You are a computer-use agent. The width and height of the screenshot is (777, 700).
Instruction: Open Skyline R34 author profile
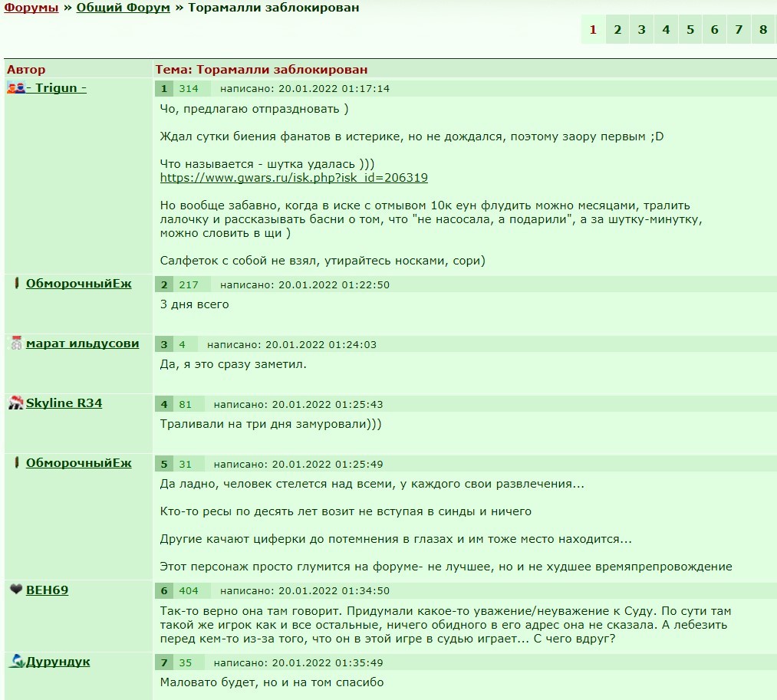(x=64, y=403)
